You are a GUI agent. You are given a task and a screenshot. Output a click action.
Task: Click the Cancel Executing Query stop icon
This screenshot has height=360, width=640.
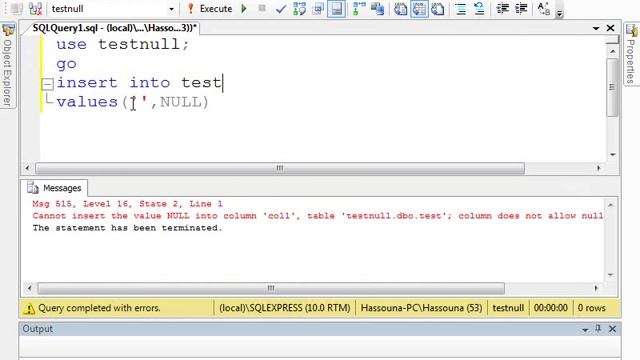point(262,9)
